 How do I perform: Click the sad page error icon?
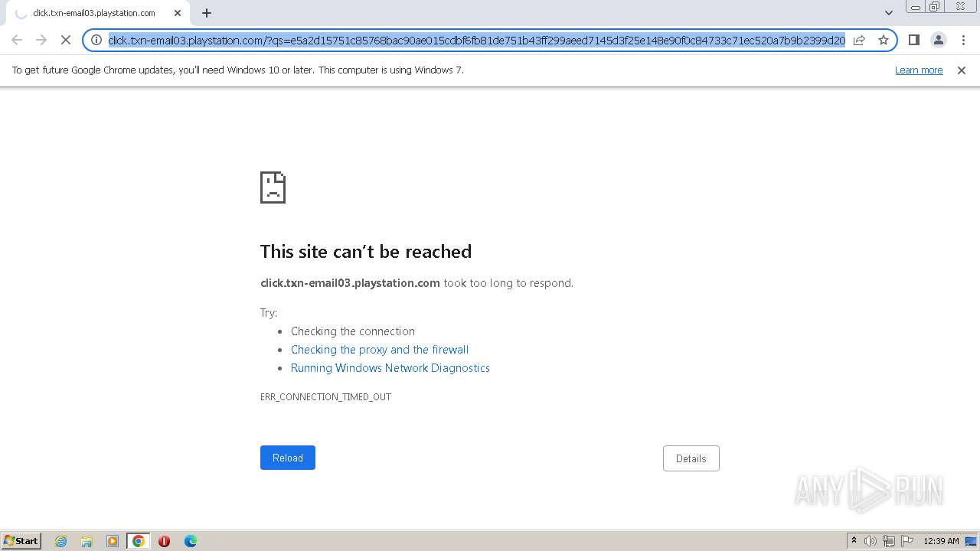[273, 187]
